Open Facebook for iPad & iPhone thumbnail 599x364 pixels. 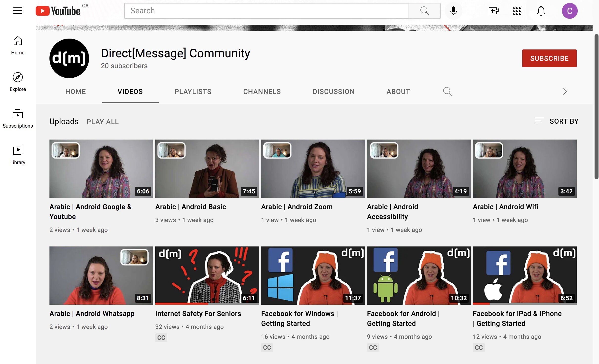point(525,275)
